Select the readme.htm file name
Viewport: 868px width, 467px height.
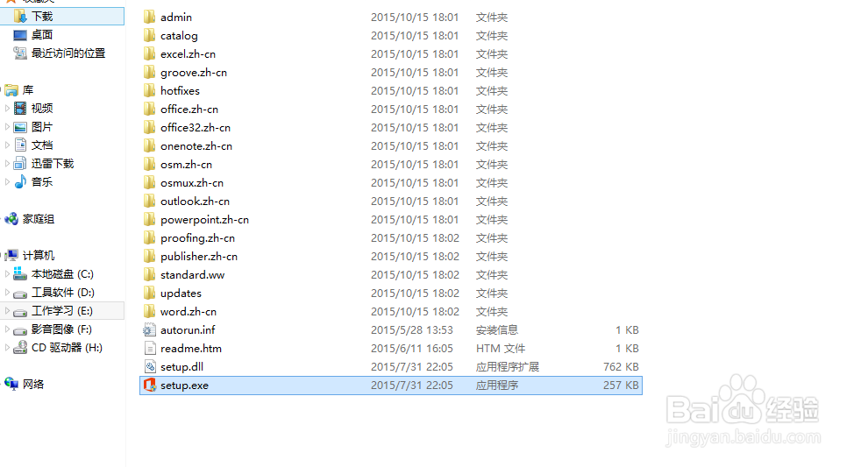191,349
